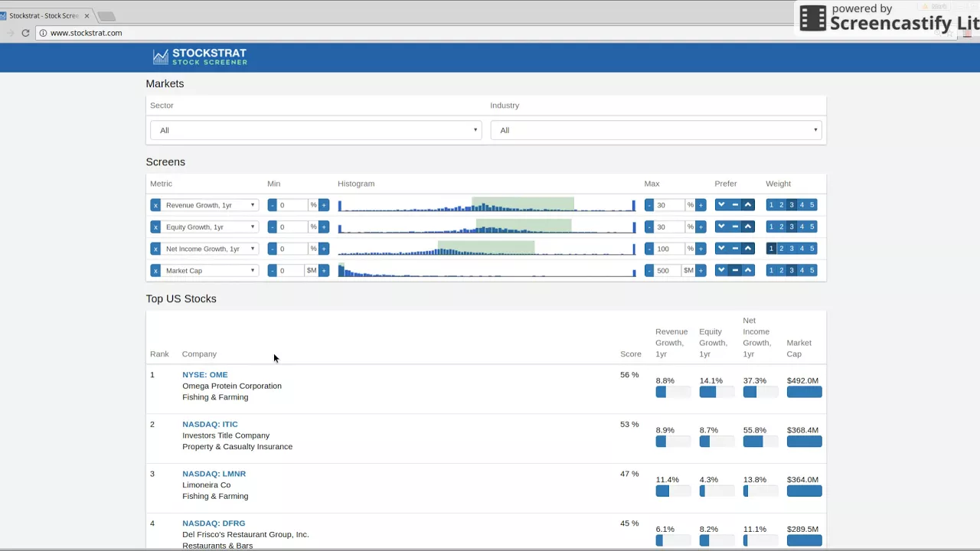Remove the Equity Growth, 1yr screen
Image resolution: width=980 pixels, height=551 pixels.
click(155, 227)
